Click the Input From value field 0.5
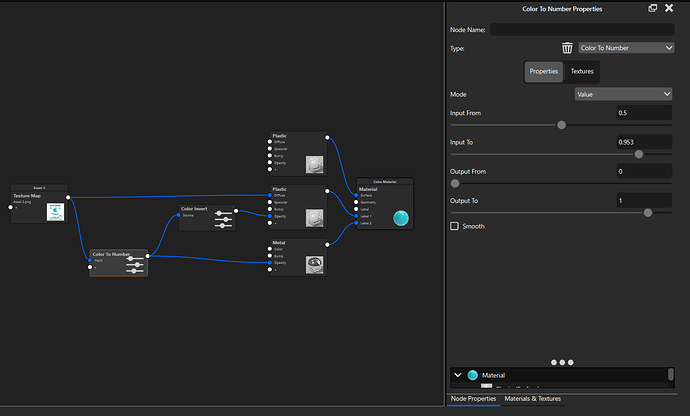Viewport: 690px width, 416px height. (644, 113)
